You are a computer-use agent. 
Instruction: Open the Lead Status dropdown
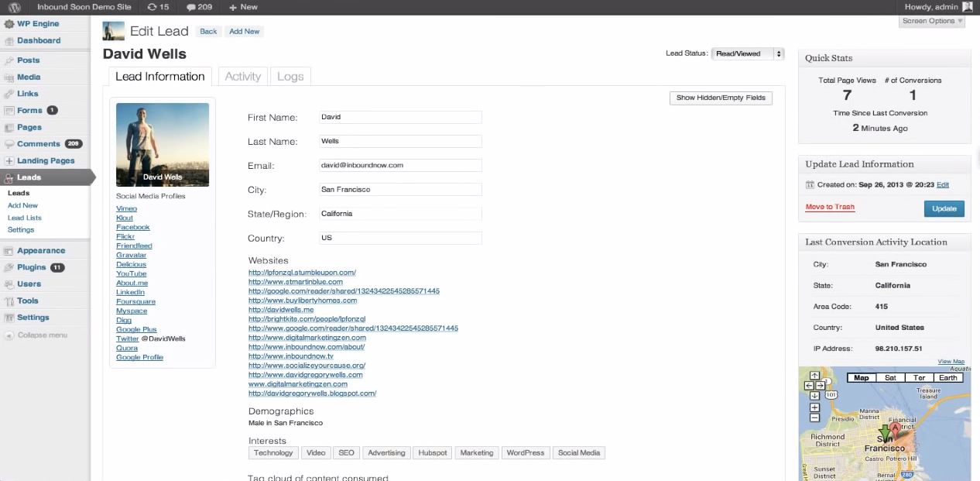[747, 53]
